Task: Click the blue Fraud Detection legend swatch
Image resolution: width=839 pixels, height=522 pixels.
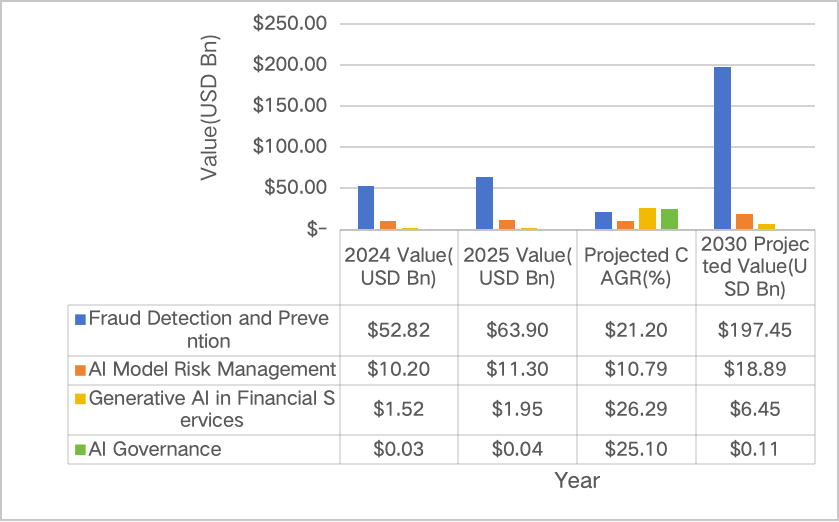Action: 81,319
